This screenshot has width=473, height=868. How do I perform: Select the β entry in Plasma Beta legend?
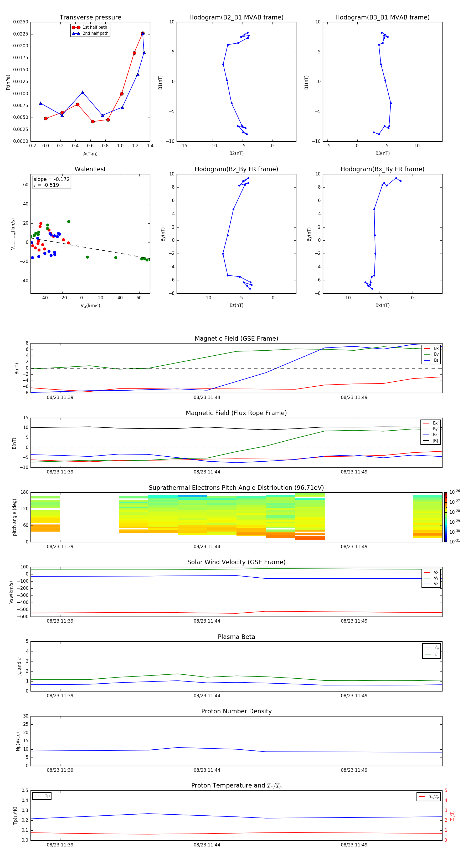pyautogui.click(x=431, y=654)
